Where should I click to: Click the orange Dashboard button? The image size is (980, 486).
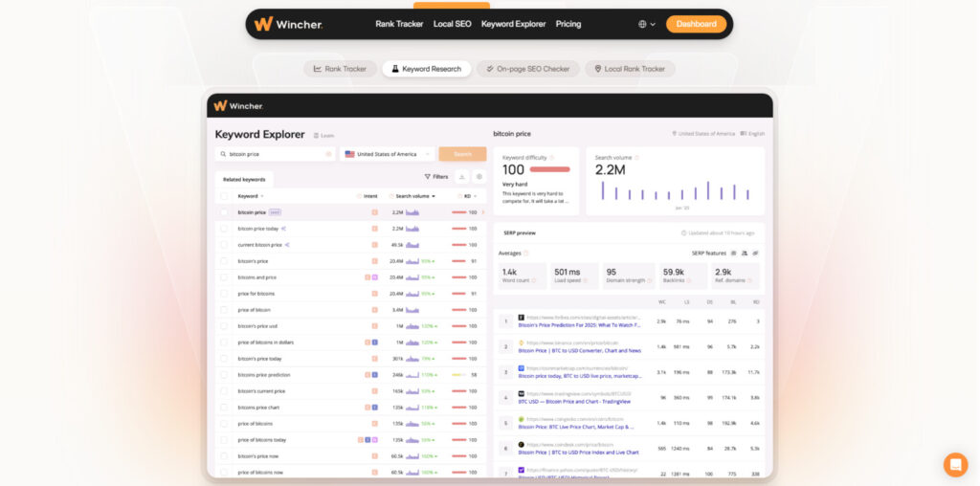pyautogui.click(x=697, y=24)
